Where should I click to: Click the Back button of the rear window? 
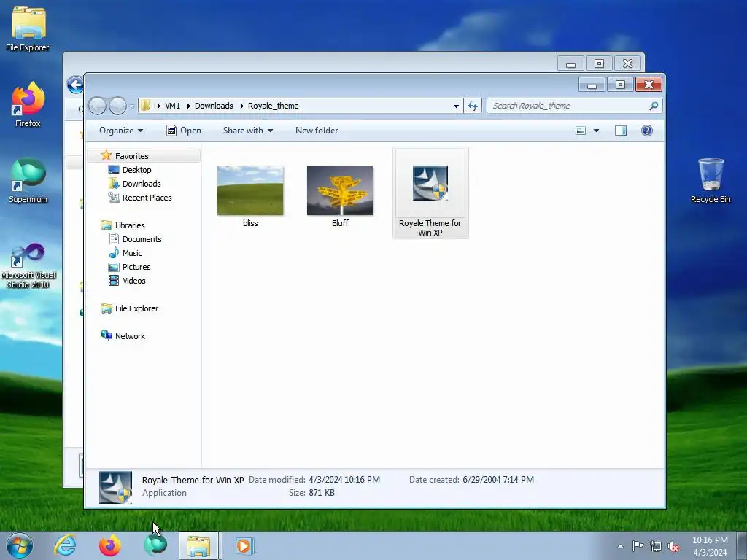75,85
